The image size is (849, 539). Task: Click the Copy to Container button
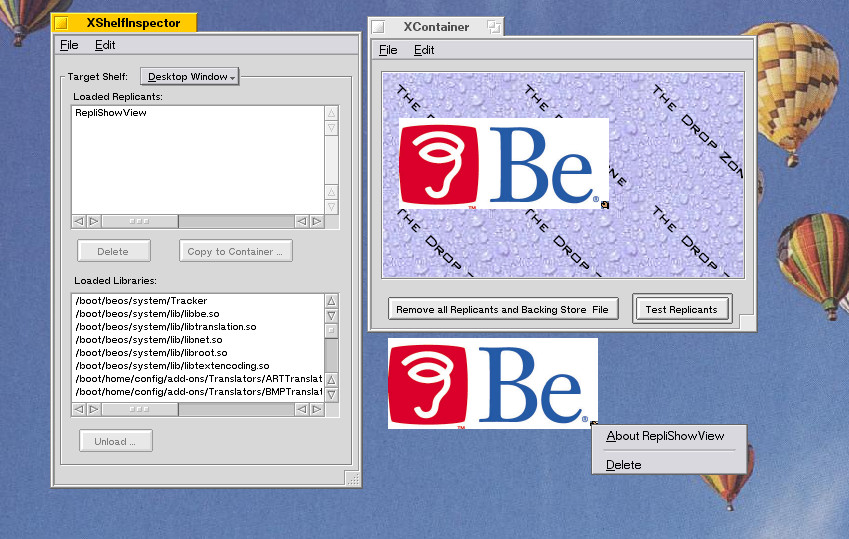tap(236, 251)
